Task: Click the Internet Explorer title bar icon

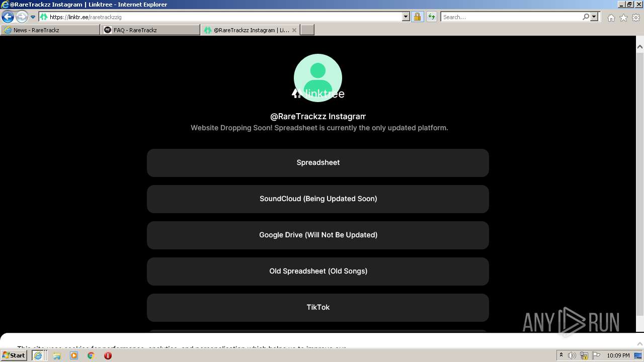Action: (5, 5)
